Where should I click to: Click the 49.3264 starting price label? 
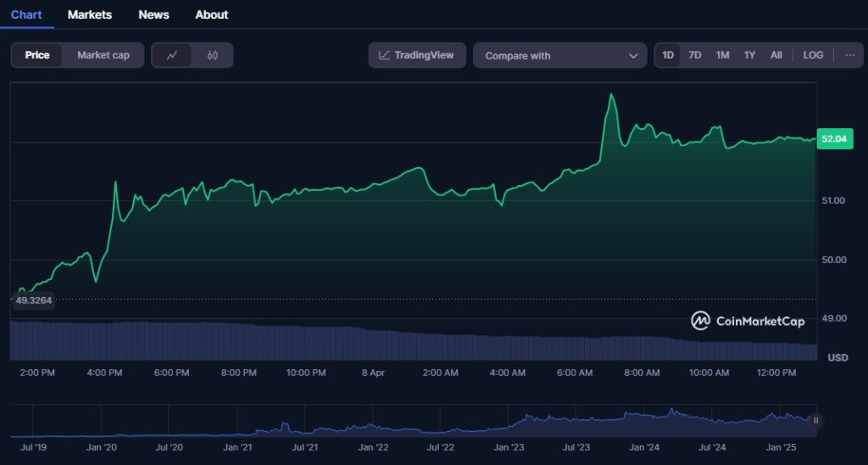coord(33,300)
